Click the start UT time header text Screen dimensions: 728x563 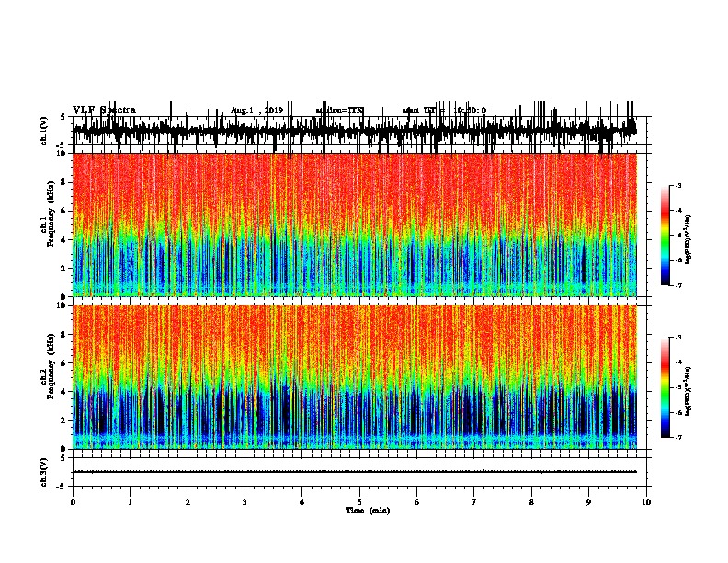coord(444,110)
